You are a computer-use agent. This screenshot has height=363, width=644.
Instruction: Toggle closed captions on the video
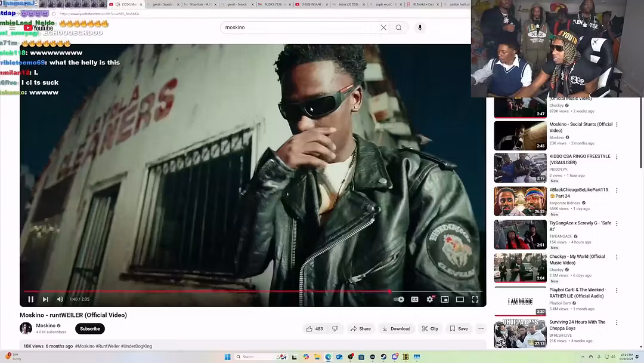click(x=414, y=300)
